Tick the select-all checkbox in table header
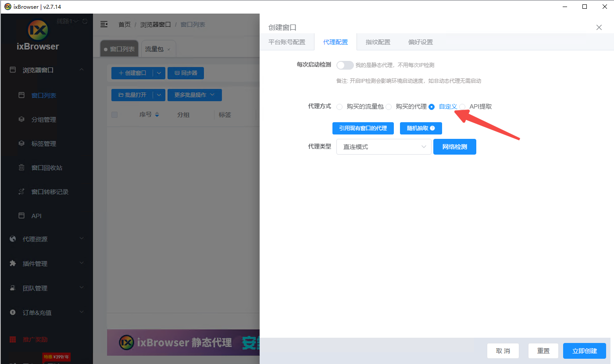Image resolution: width=614 pixels, height=364 pixels. 114,115
